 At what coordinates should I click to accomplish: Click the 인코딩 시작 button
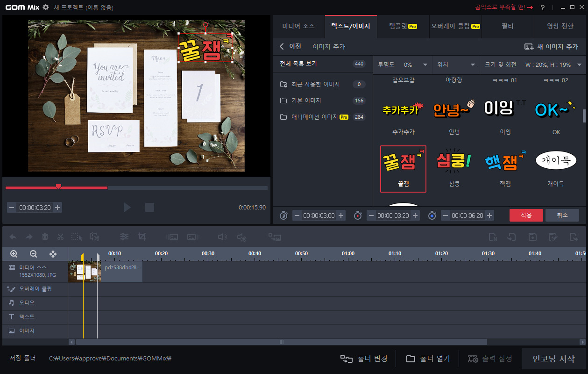[554, 359]
